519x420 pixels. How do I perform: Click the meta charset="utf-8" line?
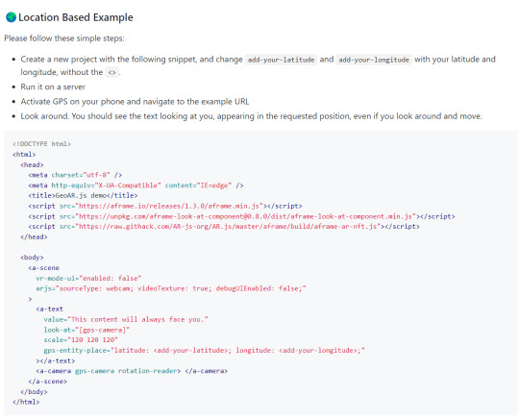75,175
